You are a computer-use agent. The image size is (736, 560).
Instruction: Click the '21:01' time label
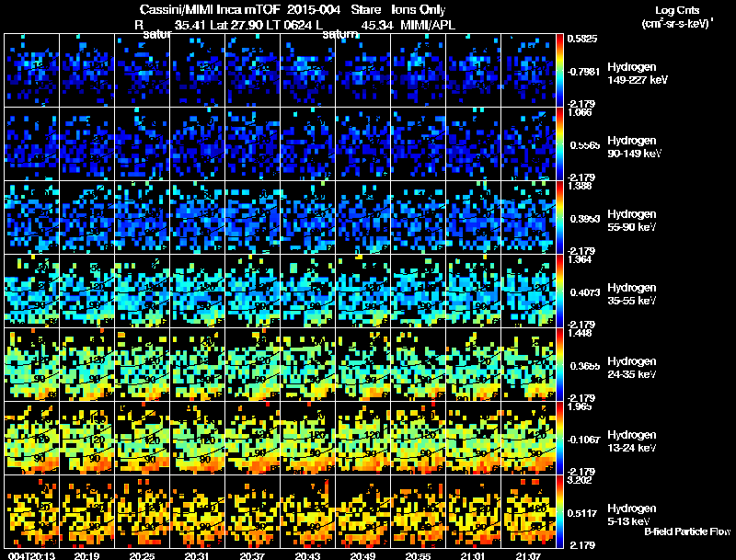[x=473, y=555]
